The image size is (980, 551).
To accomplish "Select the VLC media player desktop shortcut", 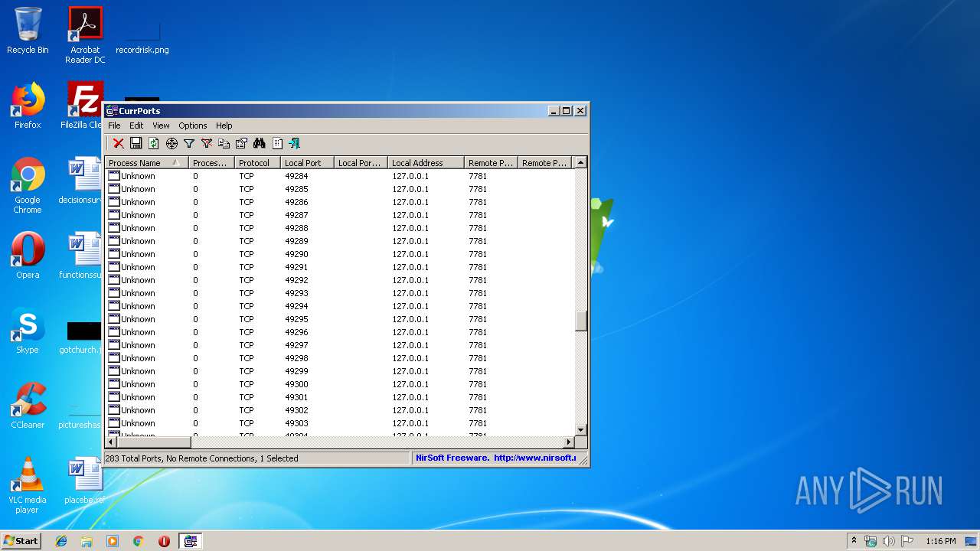I will point(28,485).
